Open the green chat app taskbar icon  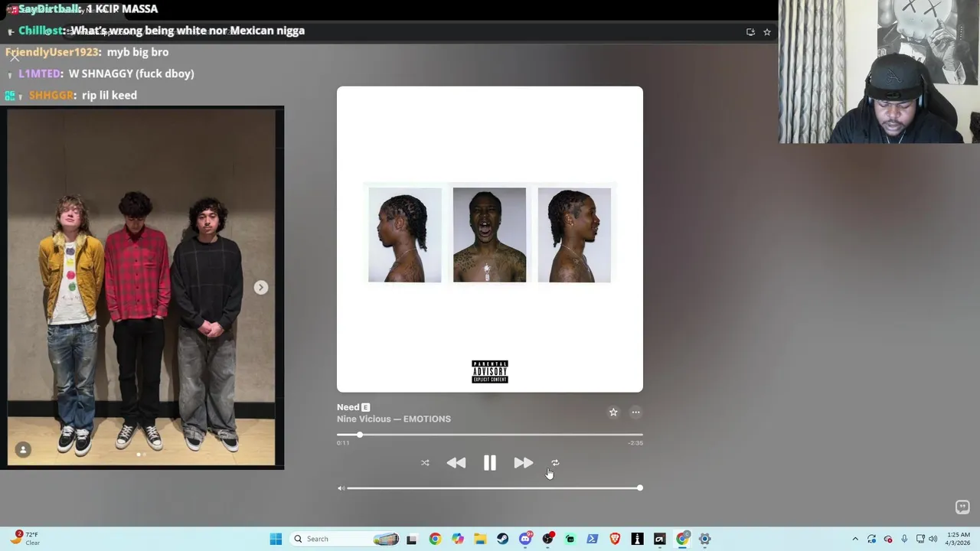click(x=570, y=539)
